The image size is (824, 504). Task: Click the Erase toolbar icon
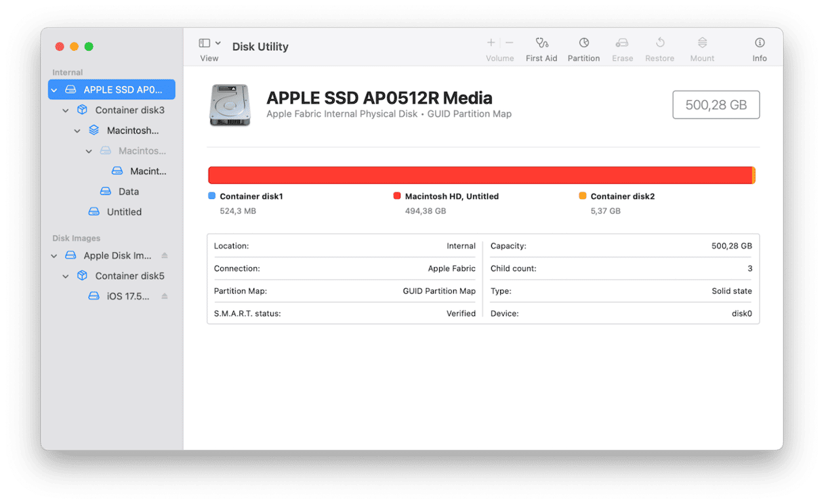point(622,43)
